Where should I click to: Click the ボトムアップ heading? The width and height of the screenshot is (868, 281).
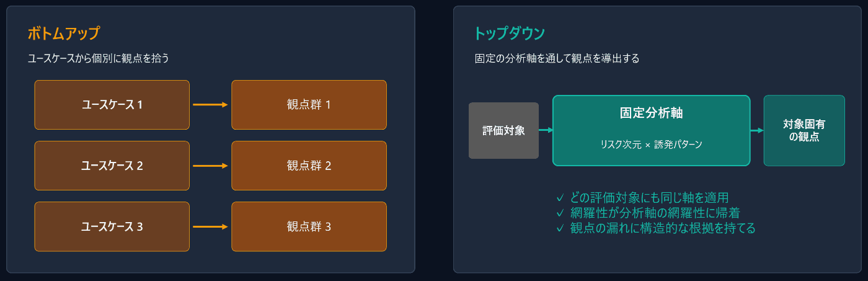64,33
